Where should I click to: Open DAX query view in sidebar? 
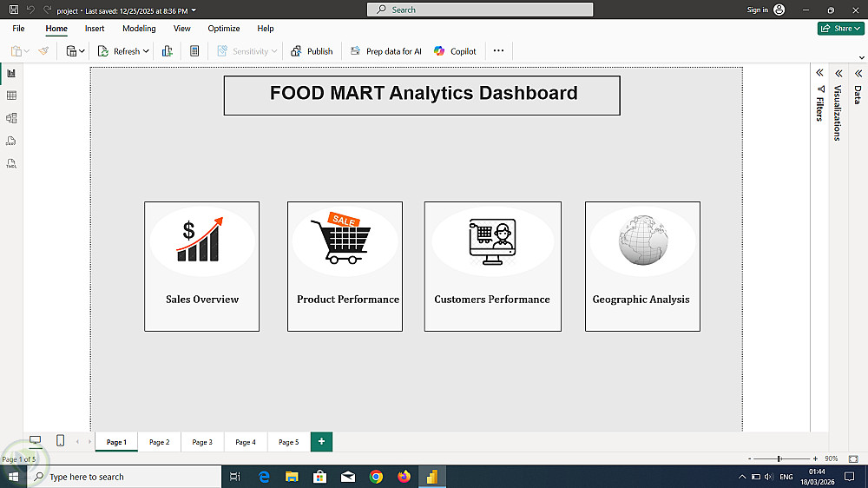pos(11,142)
